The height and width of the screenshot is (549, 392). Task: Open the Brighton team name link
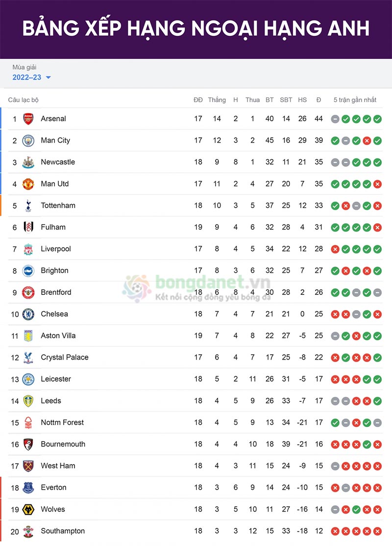(54, 271)
